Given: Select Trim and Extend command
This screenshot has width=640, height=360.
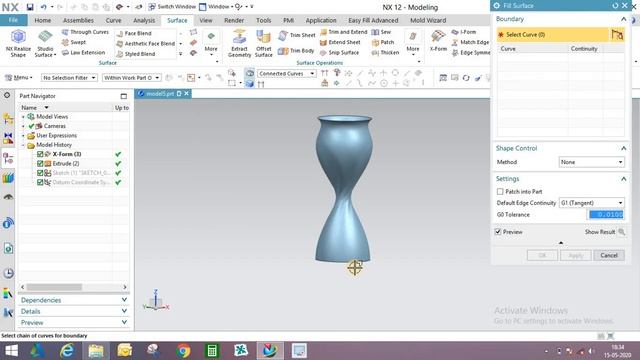Looking at the screenshot, I should (x=344, y=32).
